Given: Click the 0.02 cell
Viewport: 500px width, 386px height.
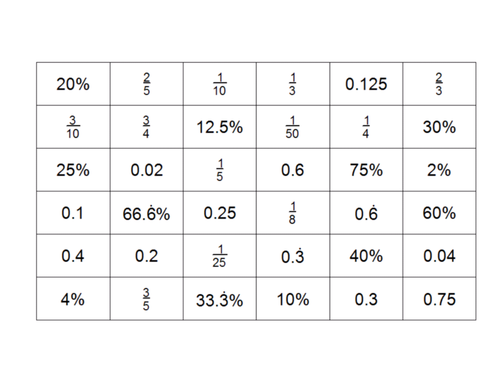Looking at the screenshot, I should [x=147, y=170].
